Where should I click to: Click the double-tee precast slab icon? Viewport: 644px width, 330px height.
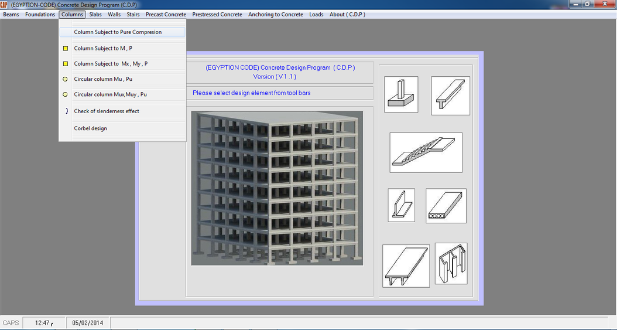[x=406, y=266]
